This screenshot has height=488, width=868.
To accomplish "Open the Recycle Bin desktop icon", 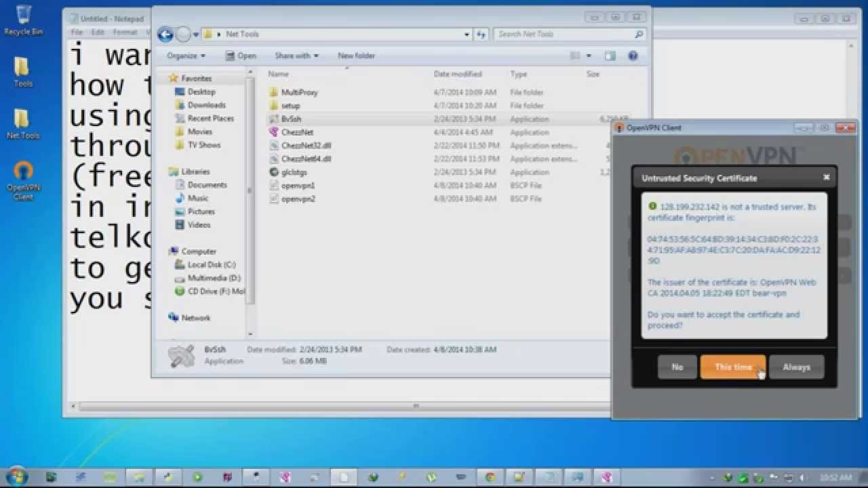I will coord(23,20).
